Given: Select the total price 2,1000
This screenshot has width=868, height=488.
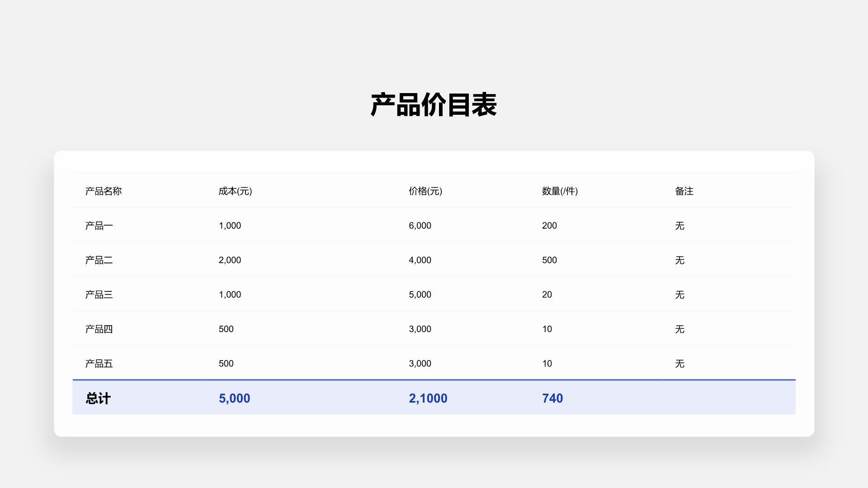Looking at the screenshot, I should (428, 398).
